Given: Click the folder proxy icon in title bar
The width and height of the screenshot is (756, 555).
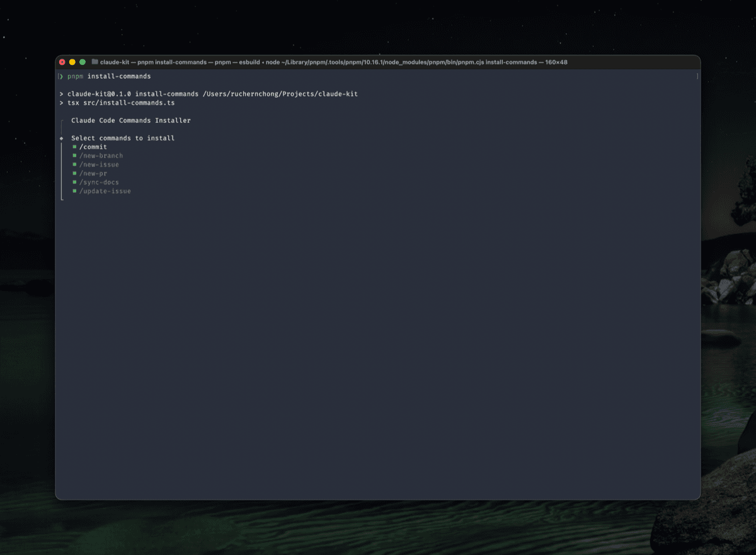Looking at the screenshot, I should [94, 62].
